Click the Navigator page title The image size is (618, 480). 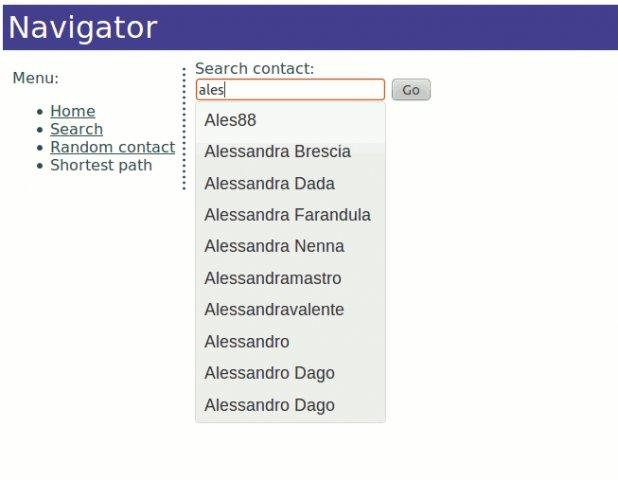83,27
